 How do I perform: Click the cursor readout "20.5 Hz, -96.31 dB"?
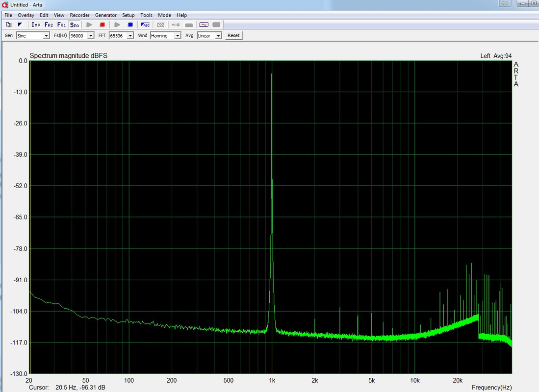(80, 388)
